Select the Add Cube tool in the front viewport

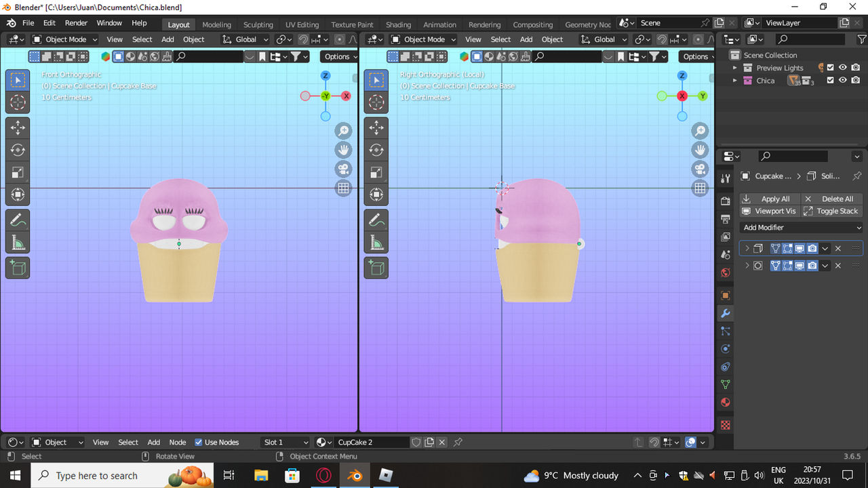point(18,268)
